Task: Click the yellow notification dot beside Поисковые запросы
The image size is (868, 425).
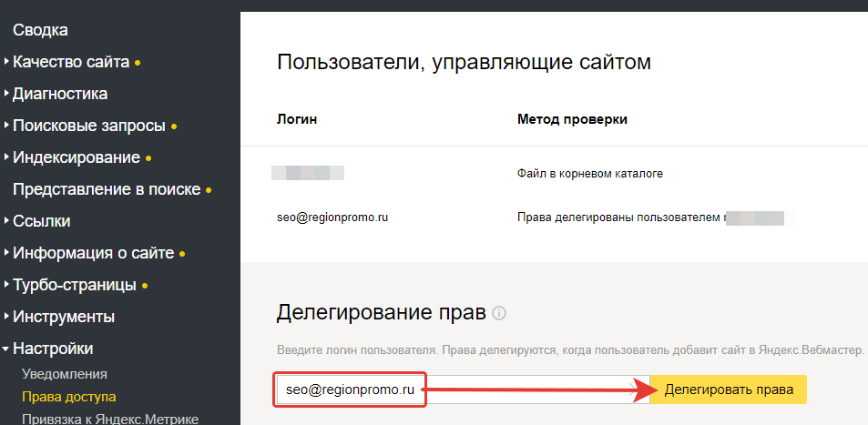Action: [174, 126]
